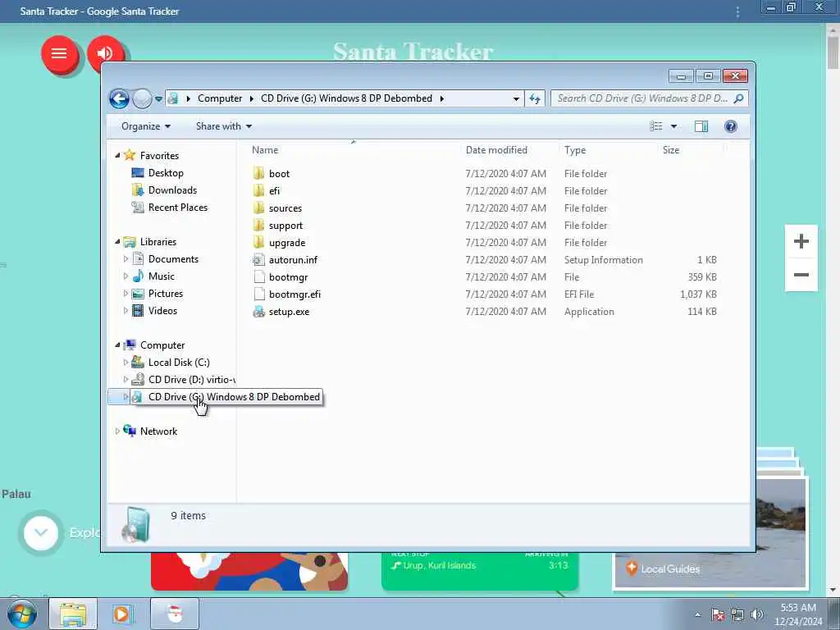840x630 pixels.
Task: Expand the Local Disk (C:) arrow
Action: (126, 363)
